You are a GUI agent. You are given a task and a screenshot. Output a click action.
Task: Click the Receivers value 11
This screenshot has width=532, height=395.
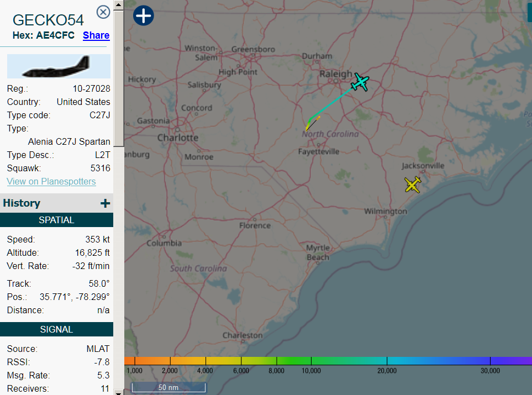coord(105,388)
